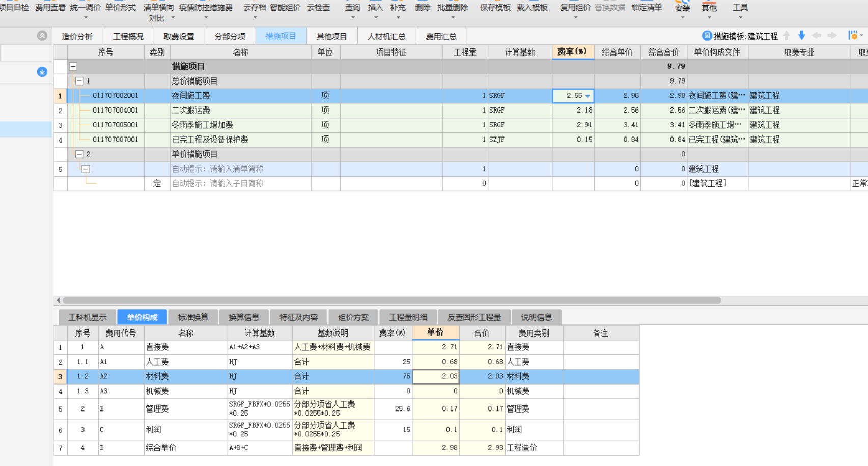Collapse the left panel with round chevron icon
This screenshot has height=466, width=868.
point(42,36)
